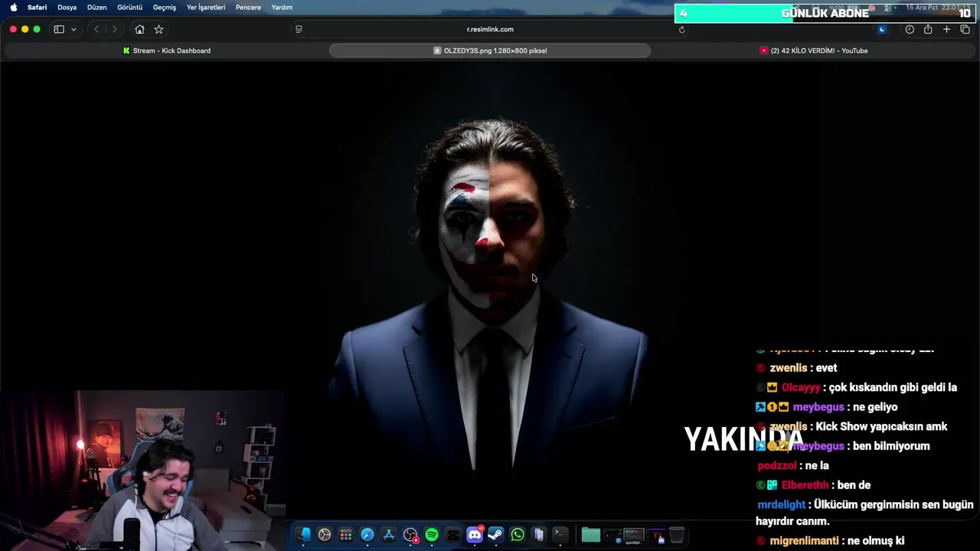The image size is (980, 551).
Task: Open Launchpad from the Dock
Action: 346,535
